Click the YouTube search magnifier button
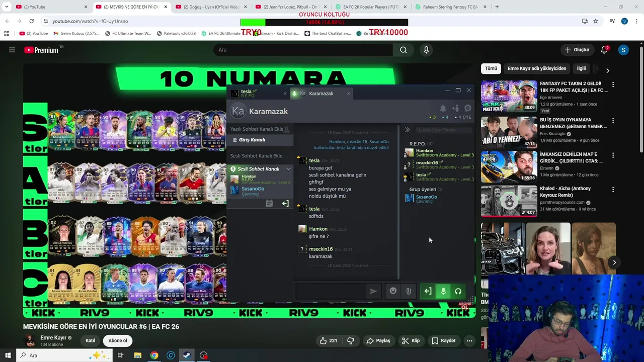The image size is (644, 362). click(404, 50)
